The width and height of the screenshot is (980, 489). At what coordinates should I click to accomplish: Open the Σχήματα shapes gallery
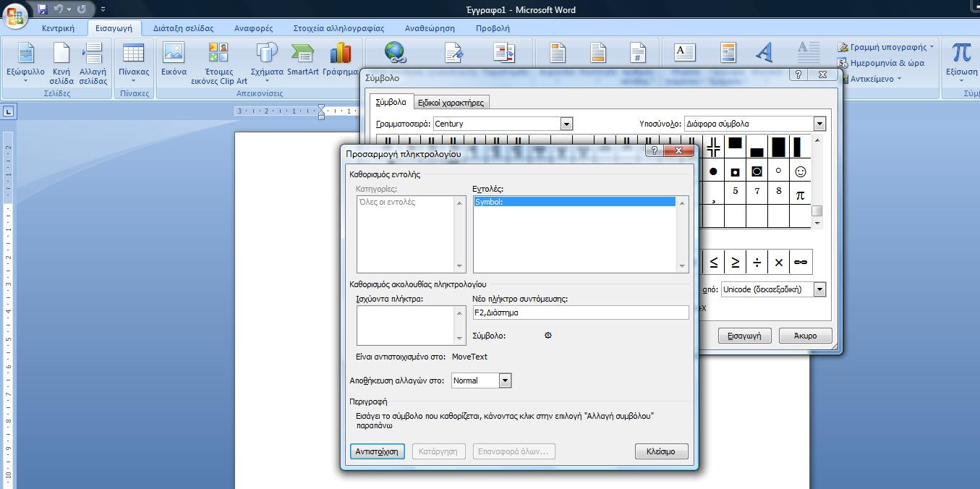[267, 63]
